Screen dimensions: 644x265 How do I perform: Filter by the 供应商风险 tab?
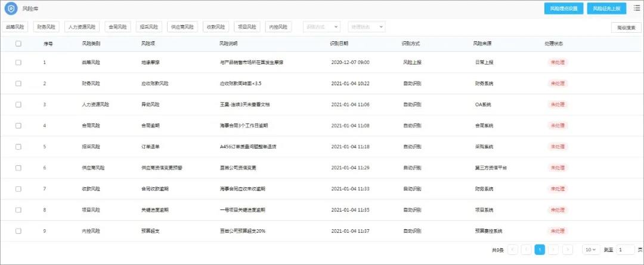(182, 27)
